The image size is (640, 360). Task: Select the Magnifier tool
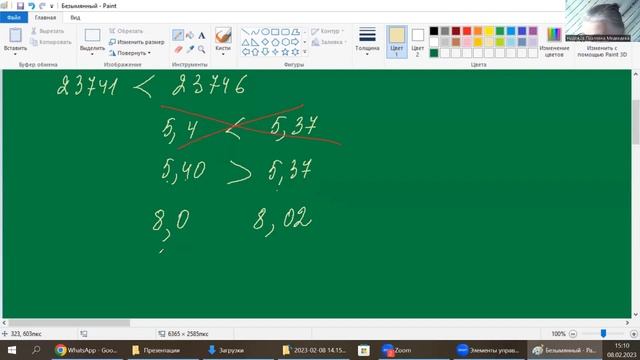point(202,49)
